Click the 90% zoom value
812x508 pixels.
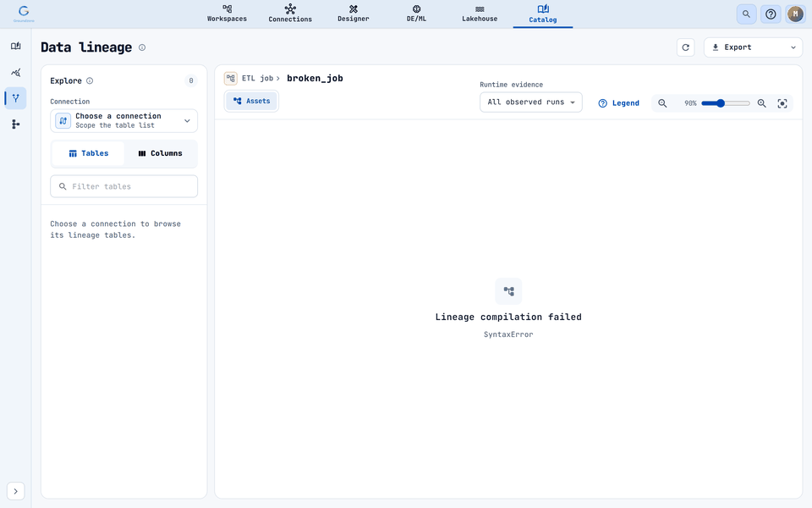[x=690, y=103]
